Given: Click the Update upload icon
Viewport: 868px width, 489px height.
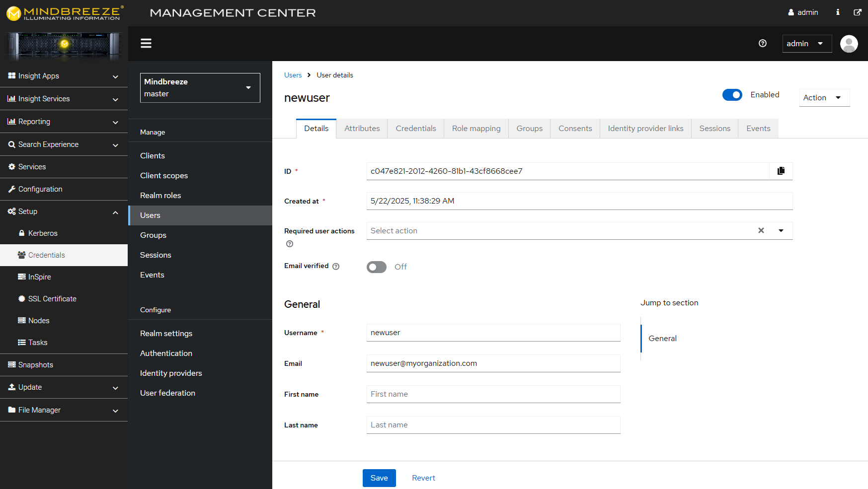Looking at the screenshot, I should [x=12, y=387].
